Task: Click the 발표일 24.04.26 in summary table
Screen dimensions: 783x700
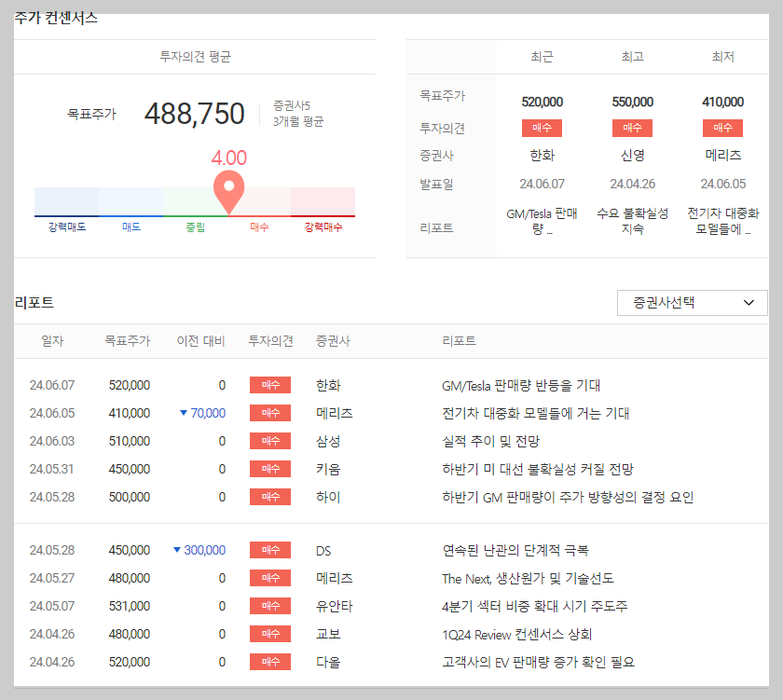Action: click(633, 185)
